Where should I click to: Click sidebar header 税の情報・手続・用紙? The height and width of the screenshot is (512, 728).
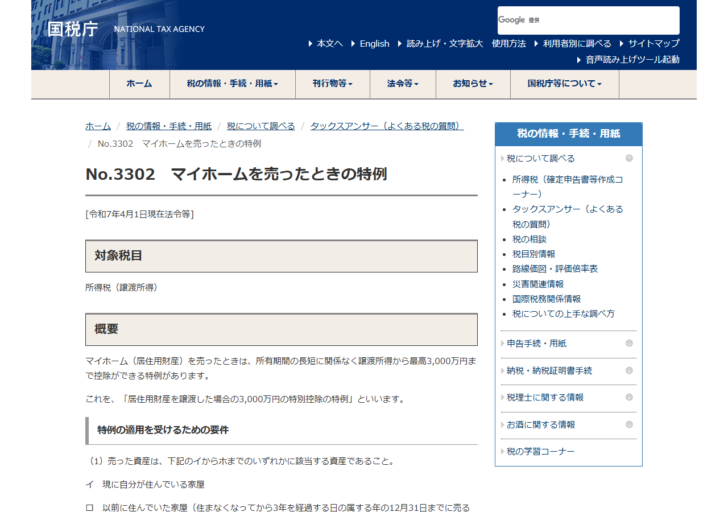569,134
